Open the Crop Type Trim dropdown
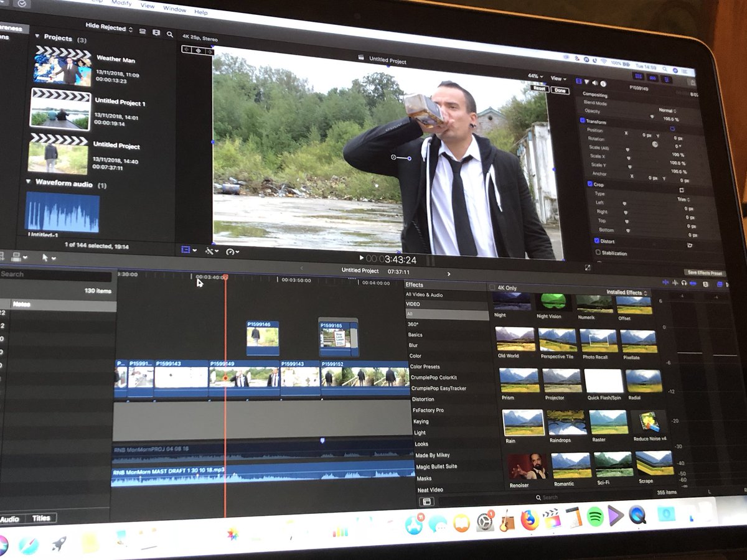747x560 pixels. tap(682, 200)
